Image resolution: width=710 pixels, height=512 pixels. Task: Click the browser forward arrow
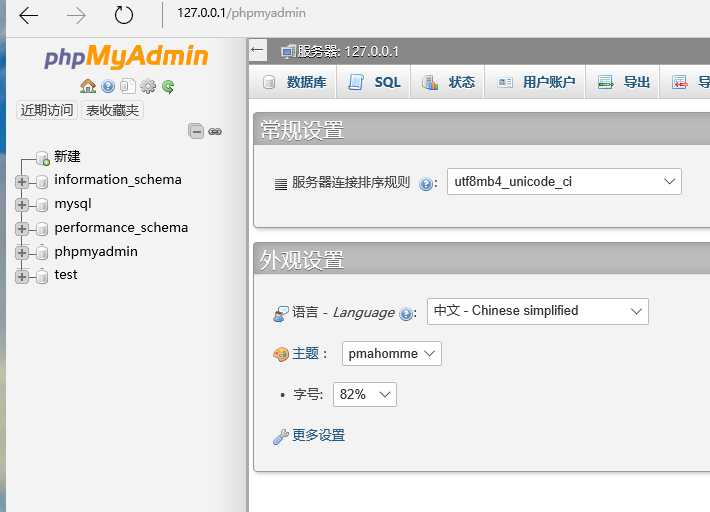click(x=76, y=15)
